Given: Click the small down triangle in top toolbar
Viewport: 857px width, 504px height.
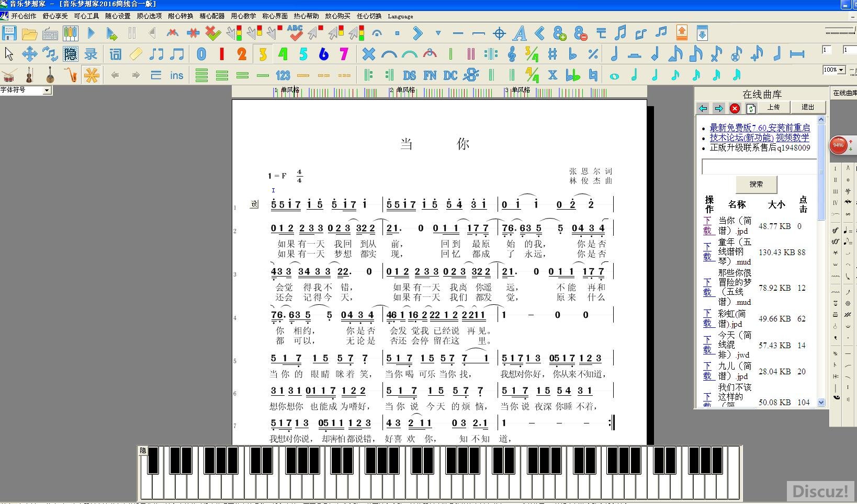Looking at the screenshot, I should pyautogui.click(x=438, y=33).
